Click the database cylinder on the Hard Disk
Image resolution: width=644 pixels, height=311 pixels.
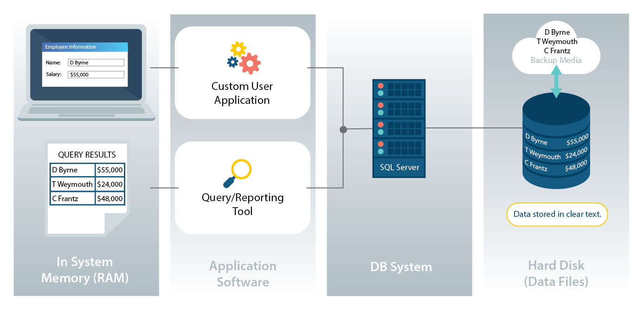coord(556,144)
